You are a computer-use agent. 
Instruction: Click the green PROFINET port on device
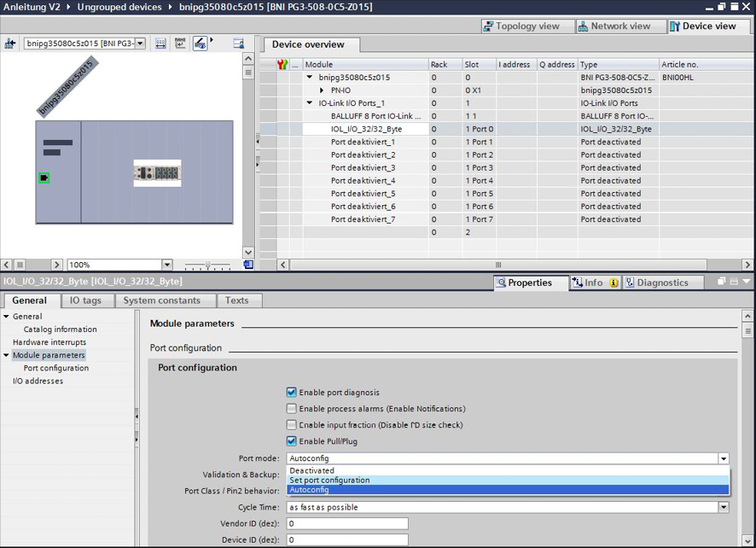pyautogui.click(x=44, y=178)
